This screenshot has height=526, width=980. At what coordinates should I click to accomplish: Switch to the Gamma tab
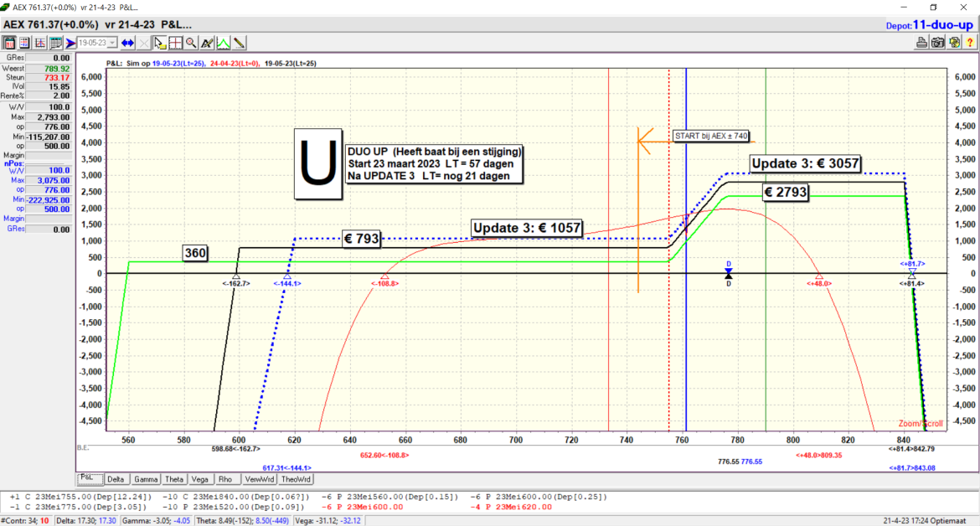point(146,479)
